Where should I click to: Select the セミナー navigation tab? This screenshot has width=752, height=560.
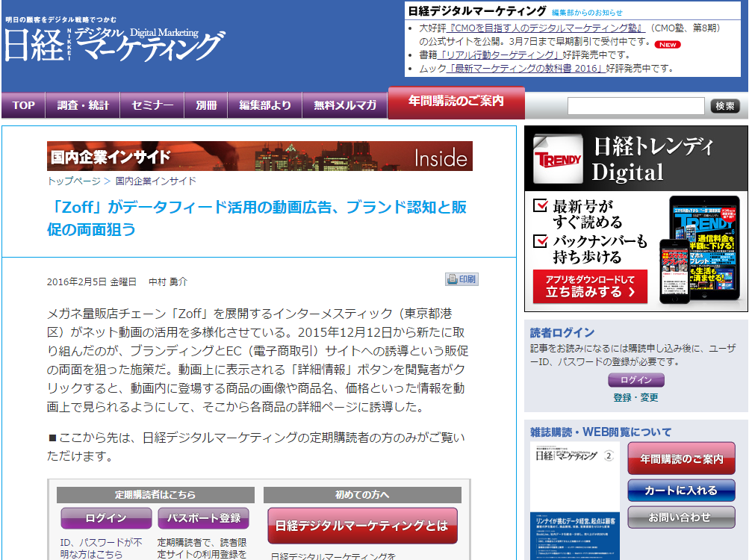[152, 105]
